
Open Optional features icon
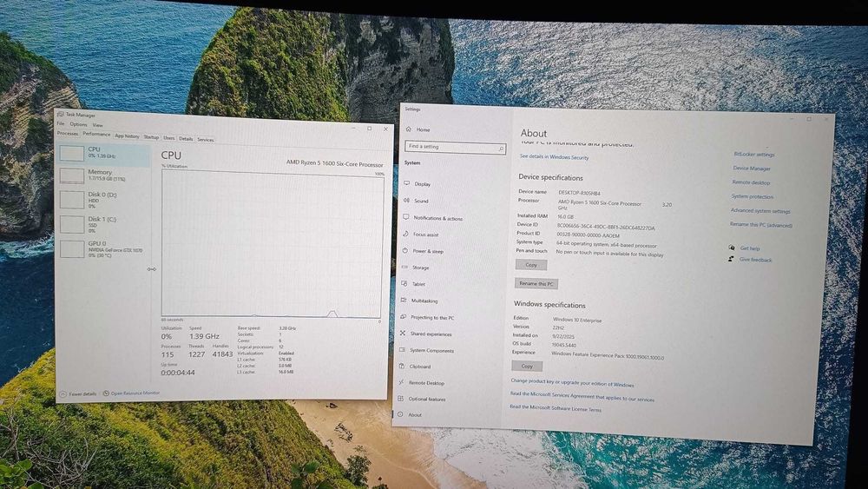[x=400, y=398]
